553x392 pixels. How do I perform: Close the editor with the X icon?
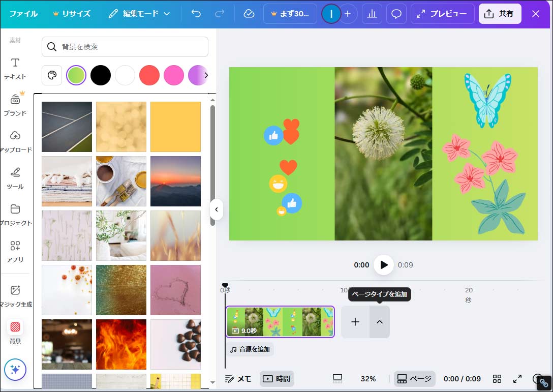tap(536, 14)
